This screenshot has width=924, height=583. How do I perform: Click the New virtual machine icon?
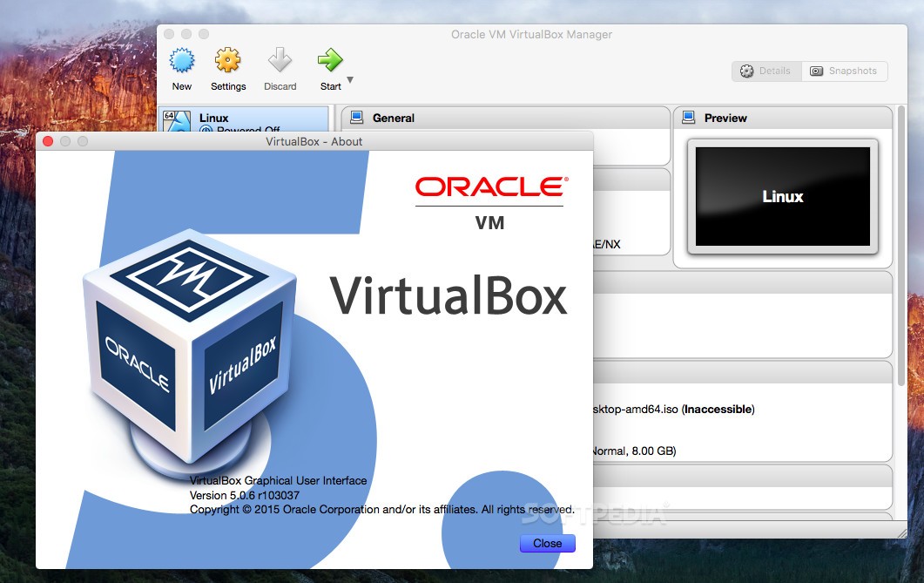pyautogui.click(x=181, y=60)
